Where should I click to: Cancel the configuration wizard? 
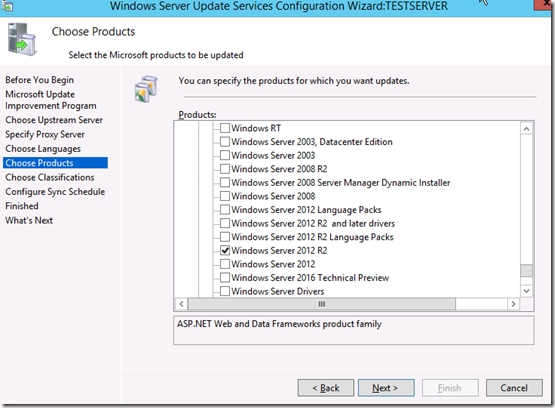[x=514, y=388]
